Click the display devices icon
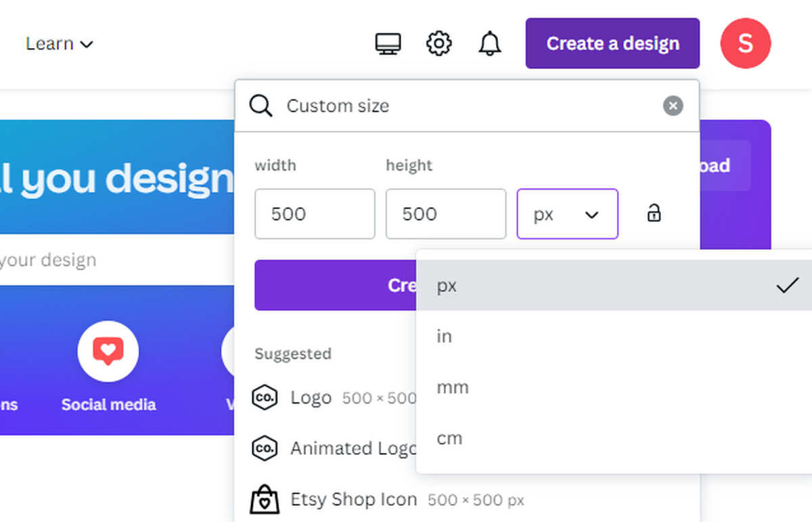 (x=388, y=43)
